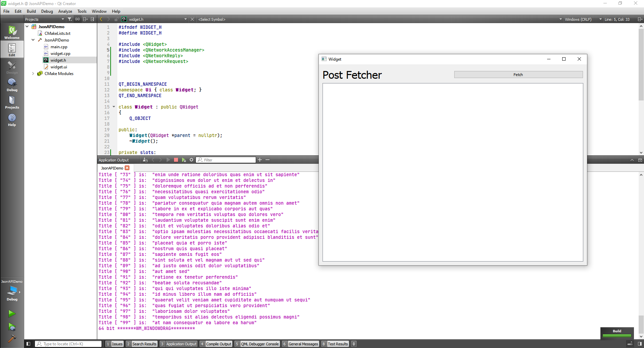This screenshot has width=644, height=348.
Task: Click the Type to locate search field
Action: point(68,344)
